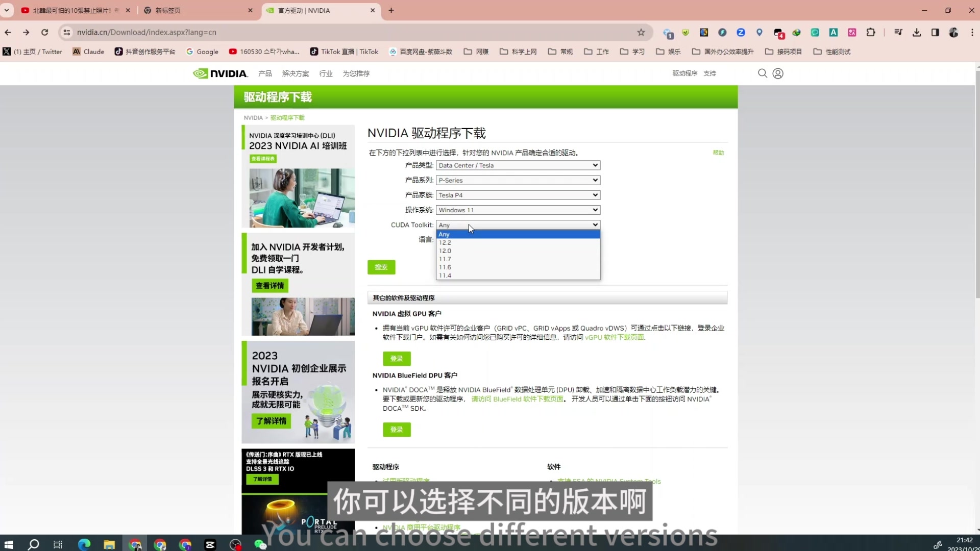Screen dimensions: 980x551
Task: Go back with the browser back arrow
Action: pyautogui.click(x=8, y=32)
